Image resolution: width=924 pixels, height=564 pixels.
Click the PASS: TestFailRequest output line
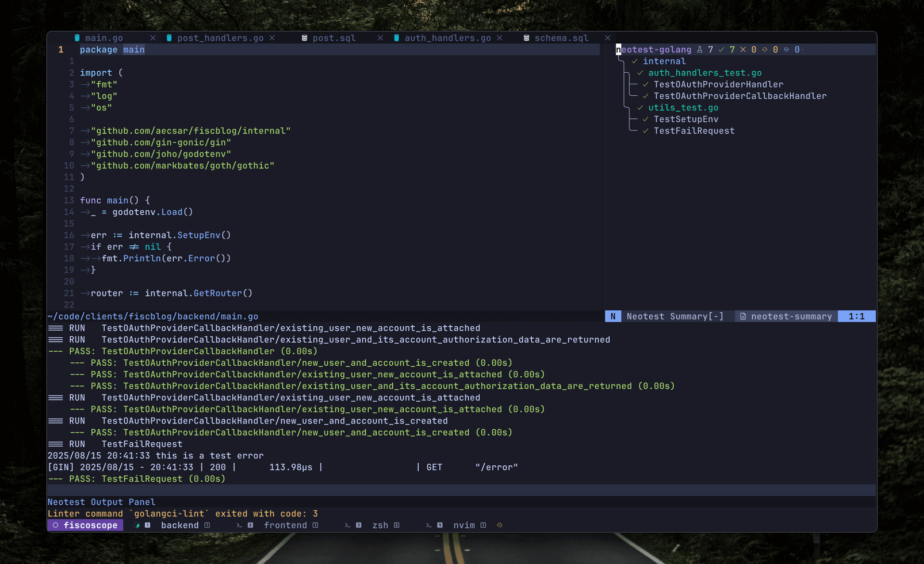137,479
